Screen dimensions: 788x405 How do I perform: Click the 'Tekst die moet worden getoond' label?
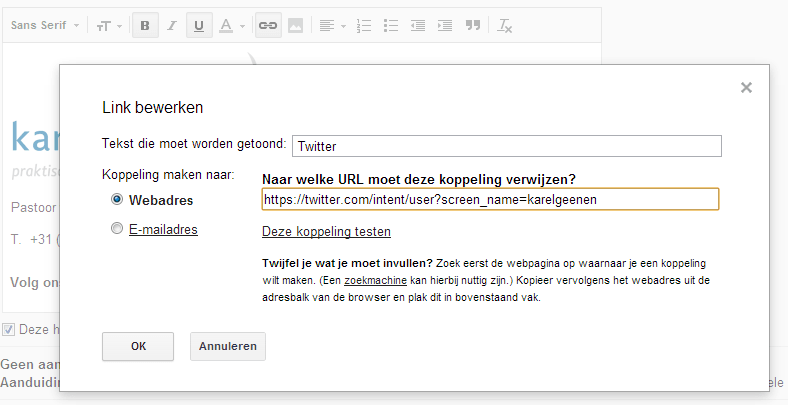coord(194,144)
